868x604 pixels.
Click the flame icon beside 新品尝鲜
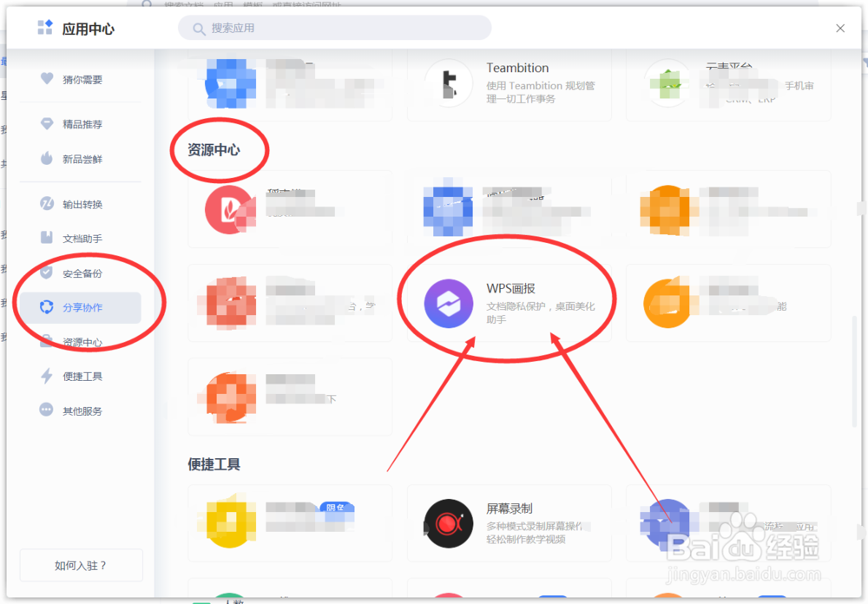(x=47, y=158)
